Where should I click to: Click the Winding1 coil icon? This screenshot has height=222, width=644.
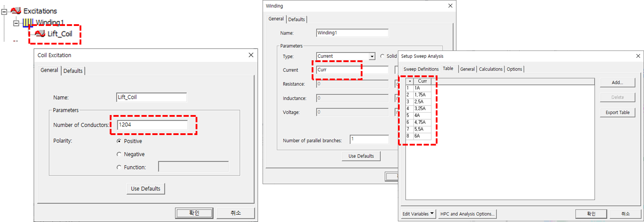click(x=28, y=23)
